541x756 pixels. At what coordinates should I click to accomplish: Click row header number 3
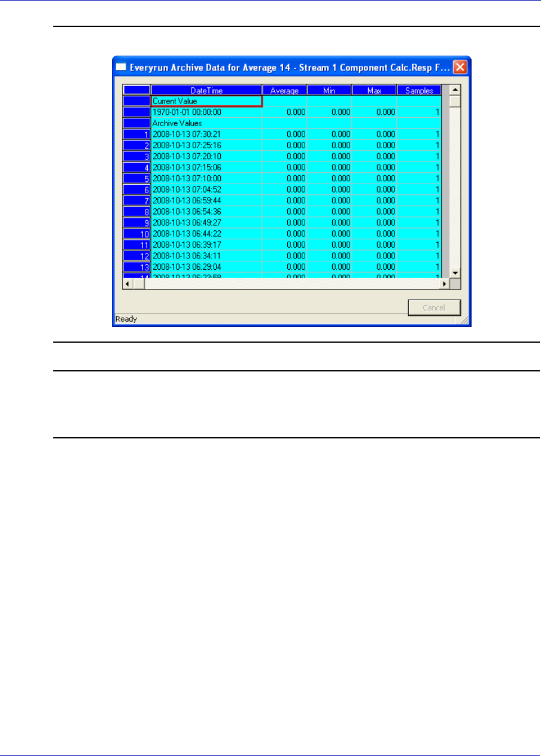[137, 156]
